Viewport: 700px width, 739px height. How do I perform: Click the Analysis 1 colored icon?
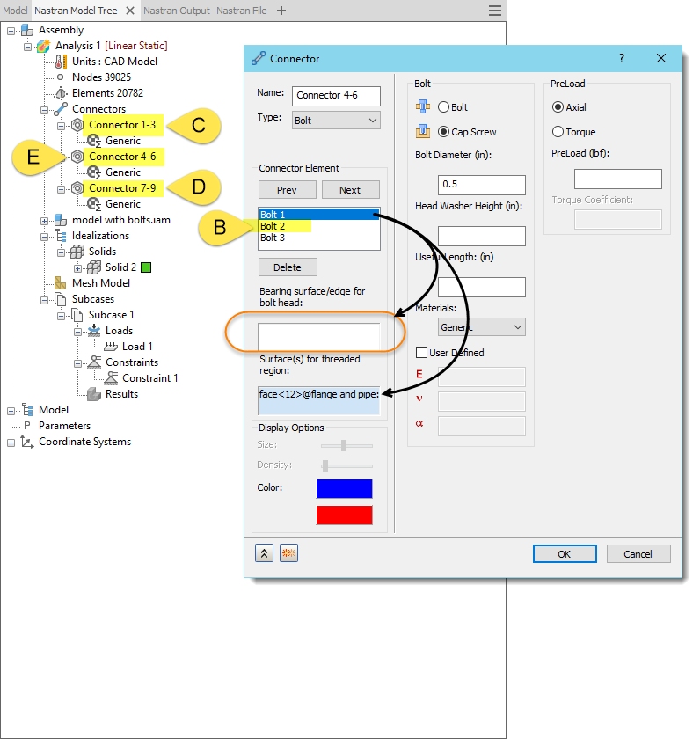pos(43,46)
